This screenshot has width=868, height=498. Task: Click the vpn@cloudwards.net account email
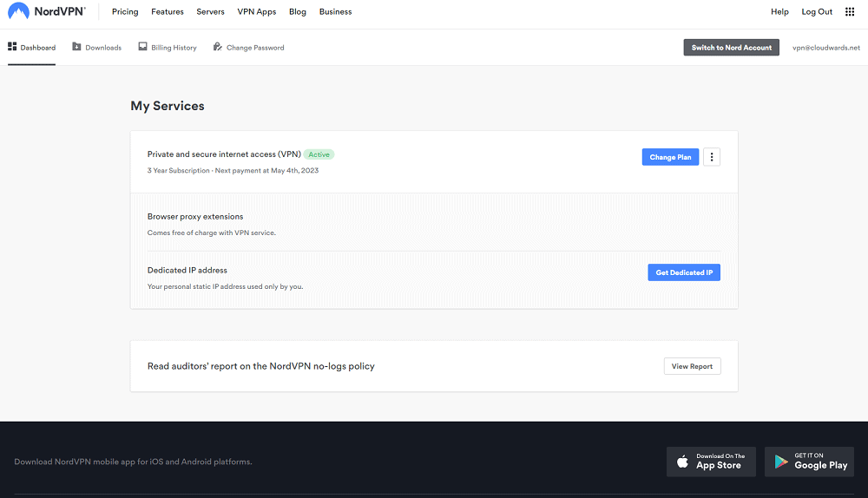(x=826, y=48)
